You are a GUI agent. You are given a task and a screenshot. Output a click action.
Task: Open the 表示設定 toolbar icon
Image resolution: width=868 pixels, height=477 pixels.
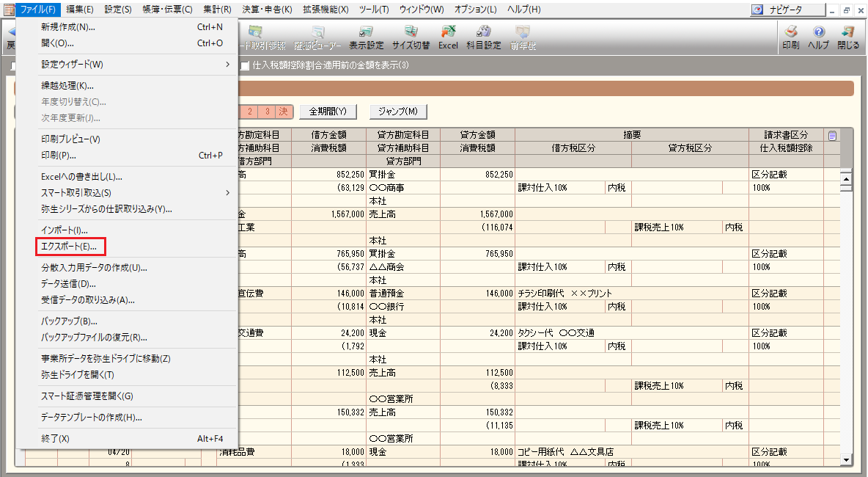[x=366, y=37]
